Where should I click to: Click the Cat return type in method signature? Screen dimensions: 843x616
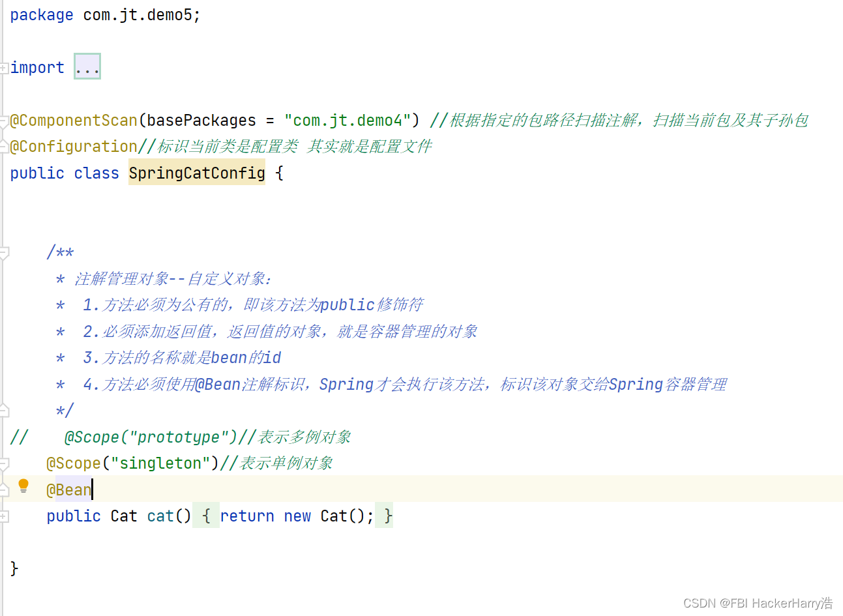point(124,516)
